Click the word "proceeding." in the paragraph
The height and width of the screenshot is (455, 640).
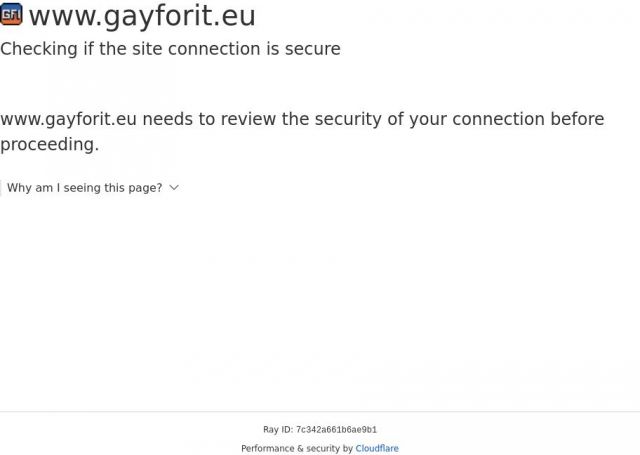point(50,145)
